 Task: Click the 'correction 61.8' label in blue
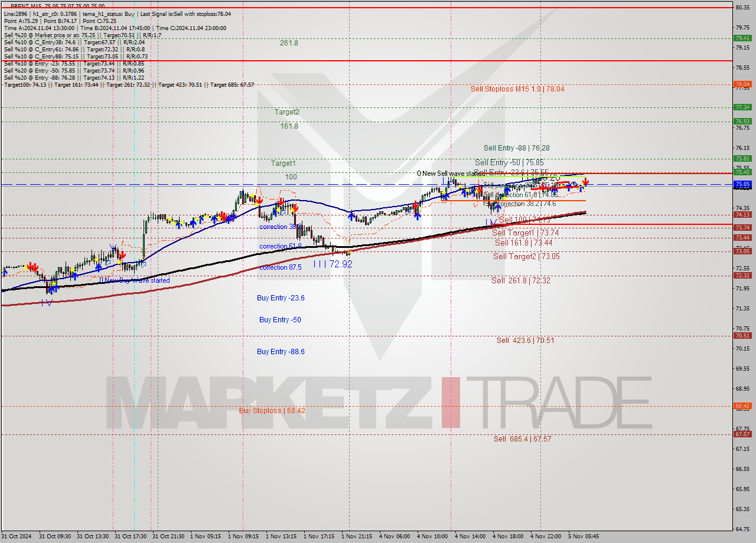point(280,246)
